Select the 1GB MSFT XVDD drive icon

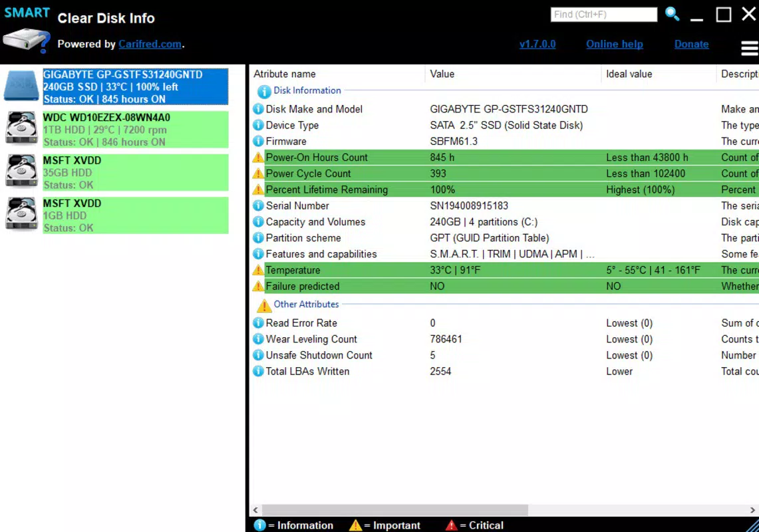pyautogui.click(x=21, y=213)
